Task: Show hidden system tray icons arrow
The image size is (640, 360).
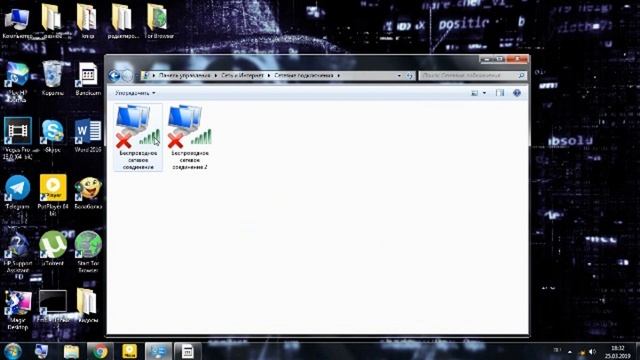Action: tap(570, 351)
